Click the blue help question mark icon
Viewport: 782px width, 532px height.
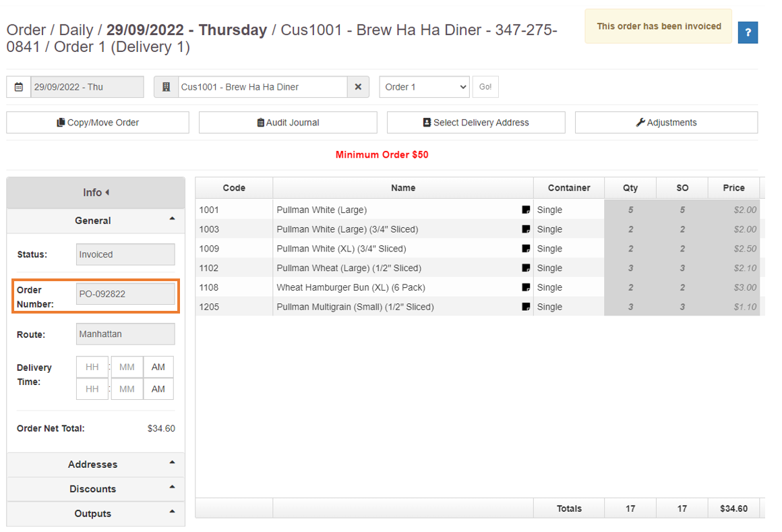(748, 32)
